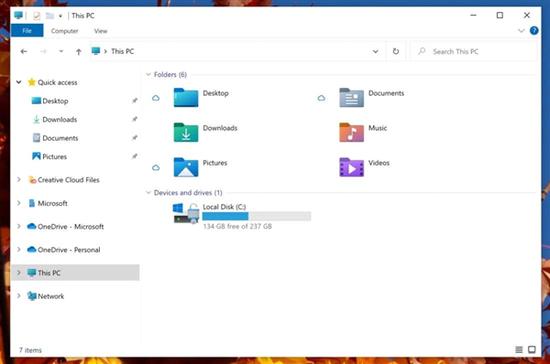Open the Music folder icon
This screenshot has width=550, height=364.
click(x=351, y=132)
